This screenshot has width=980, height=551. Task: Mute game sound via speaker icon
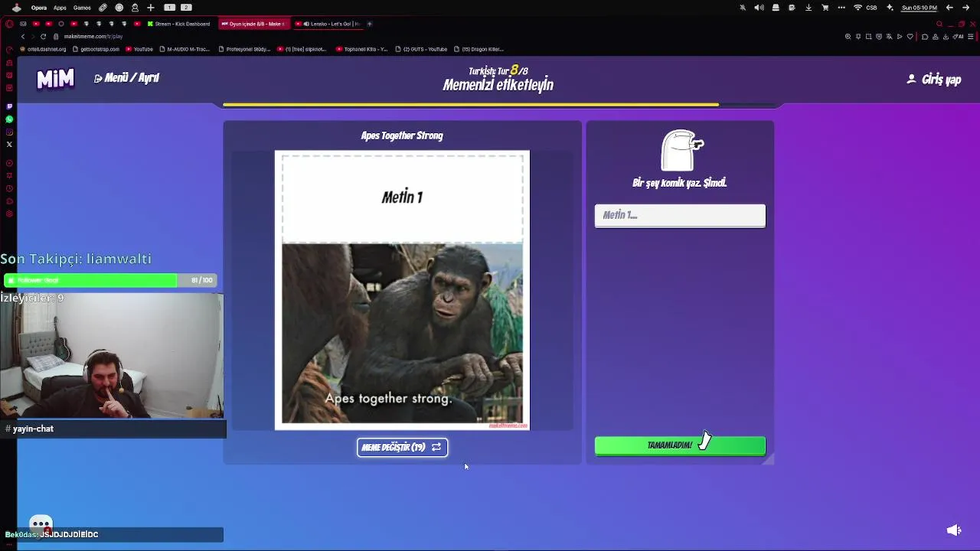point(954,530)
